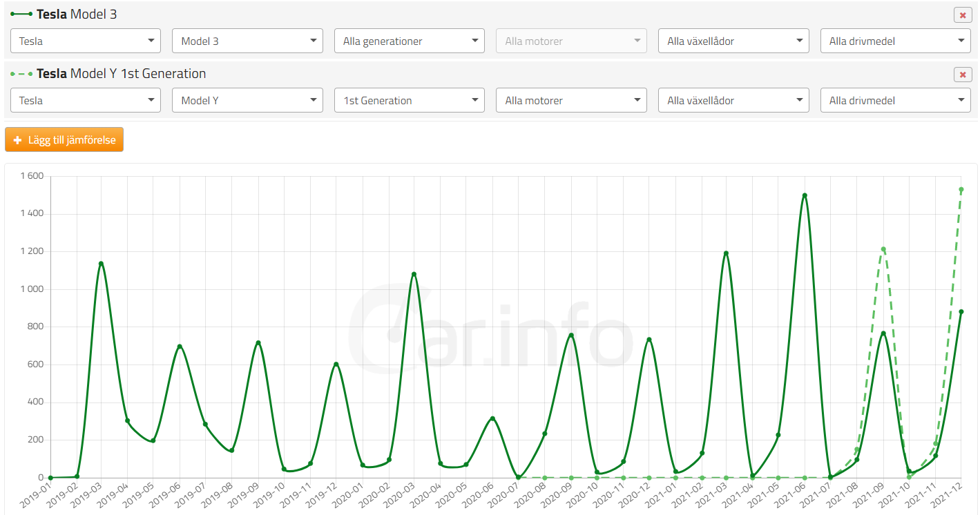The width and height of the screenshot is (980, 515).
Task: Click the 2019-06 x-axis label
Action: [x=166, y=497]
